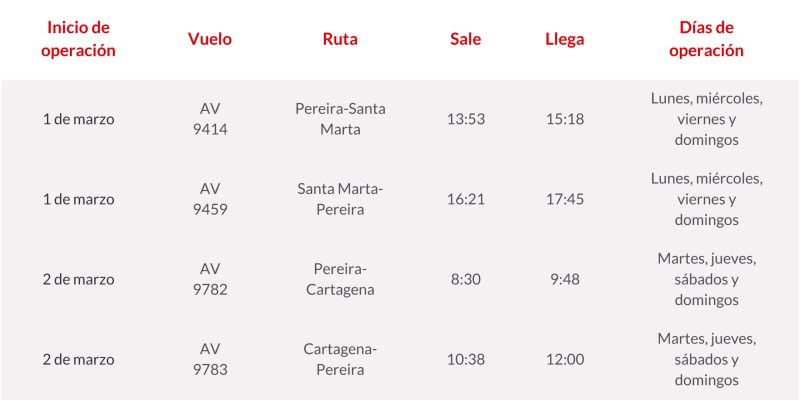Click the 16:21 departure time
The image size is (800, 400).
(466, 199)
